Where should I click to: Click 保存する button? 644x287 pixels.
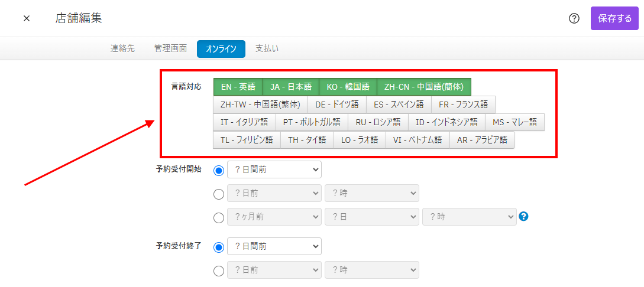(614, 18)
